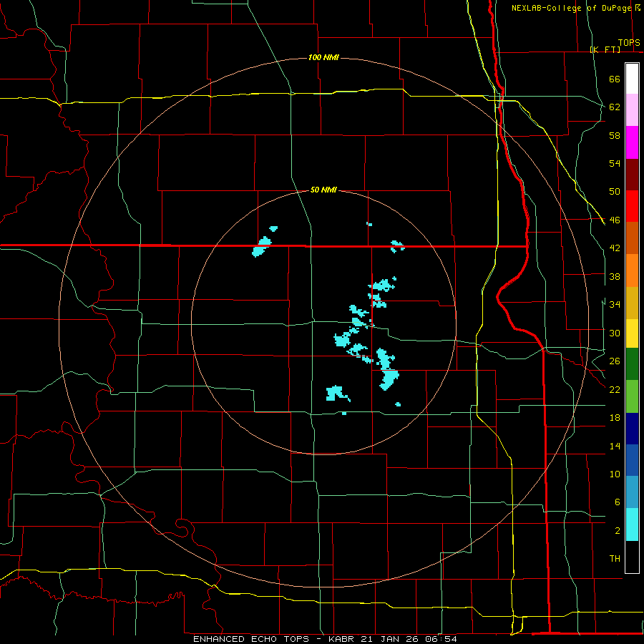The height and width of the screenshot is (644, 644).
Task: Click the 46 value on the legend scale
Action: (615, 220)
